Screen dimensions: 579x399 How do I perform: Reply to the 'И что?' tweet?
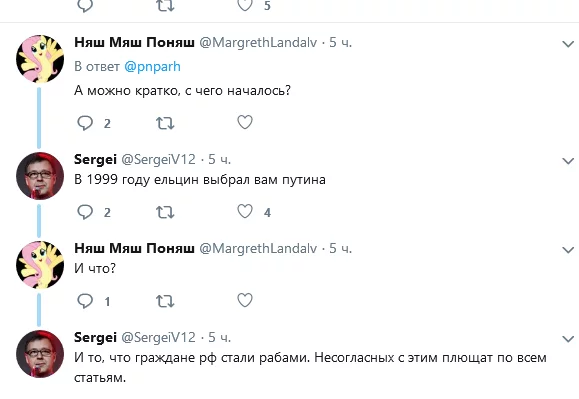[85, 301]
